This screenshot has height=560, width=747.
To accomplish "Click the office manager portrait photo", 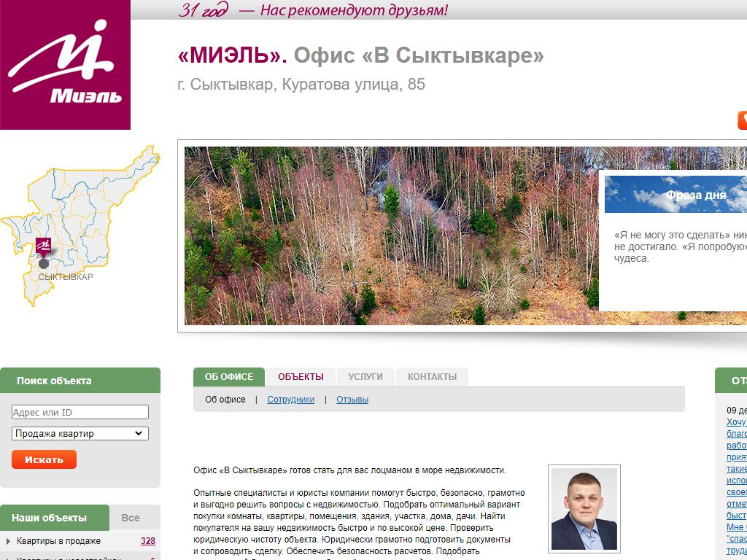I will [x=584, y=508].
